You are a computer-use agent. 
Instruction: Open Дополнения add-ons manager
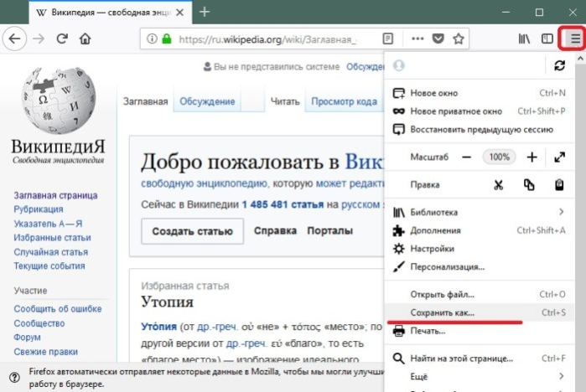(480, 230)
